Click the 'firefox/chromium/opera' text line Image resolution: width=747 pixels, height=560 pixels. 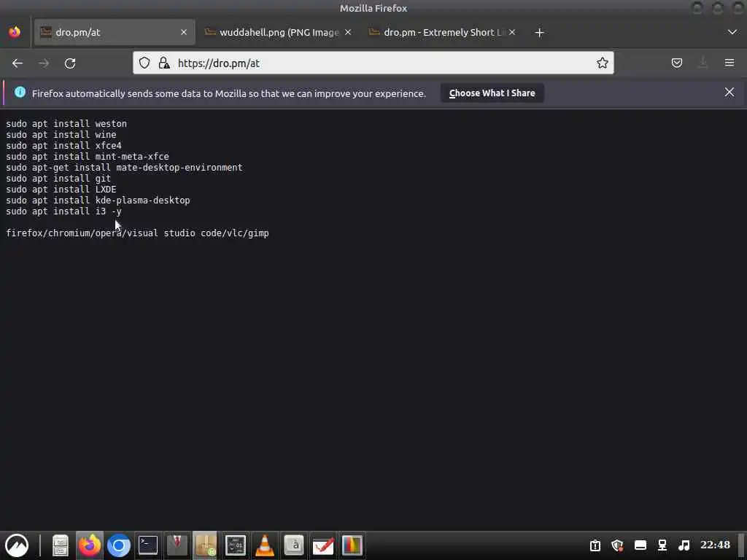click(137, 233)
